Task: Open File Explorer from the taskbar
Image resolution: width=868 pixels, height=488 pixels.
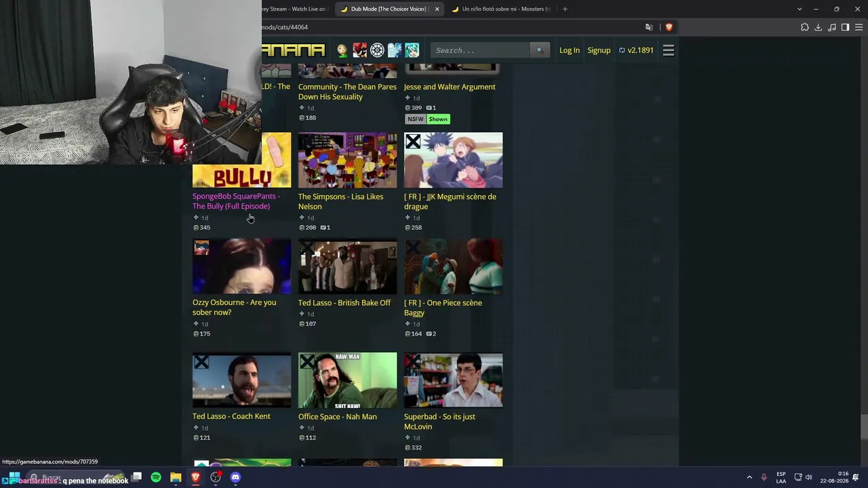Action: 176,477
